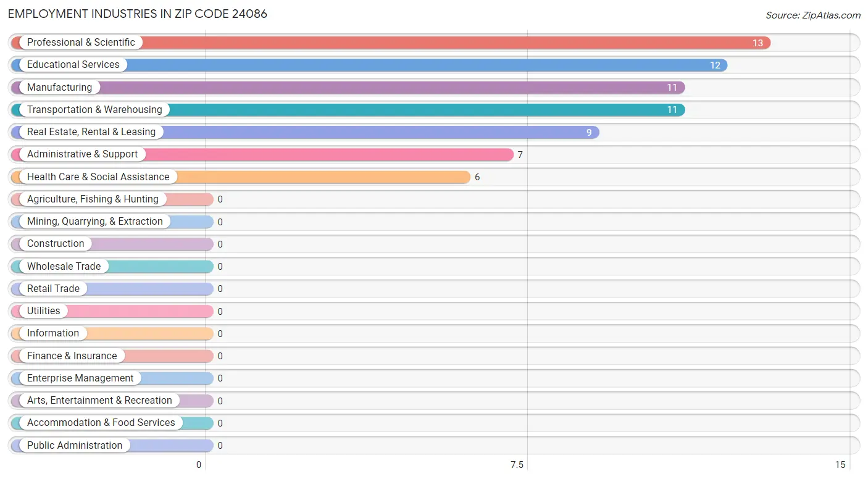
Task: Select the Enterprise Management label
Action: pyautogui.click(x=80, y=378)
